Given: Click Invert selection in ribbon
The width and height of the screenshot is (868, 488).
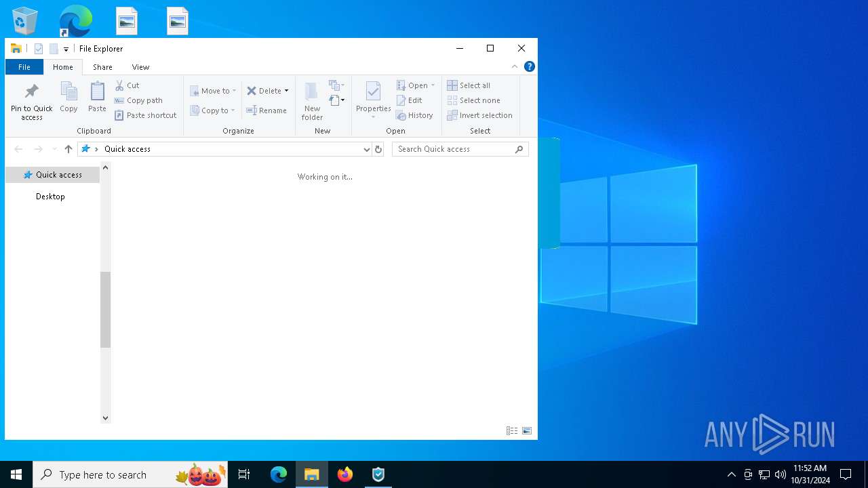Looking at the screenshot, I should point(480,115).
